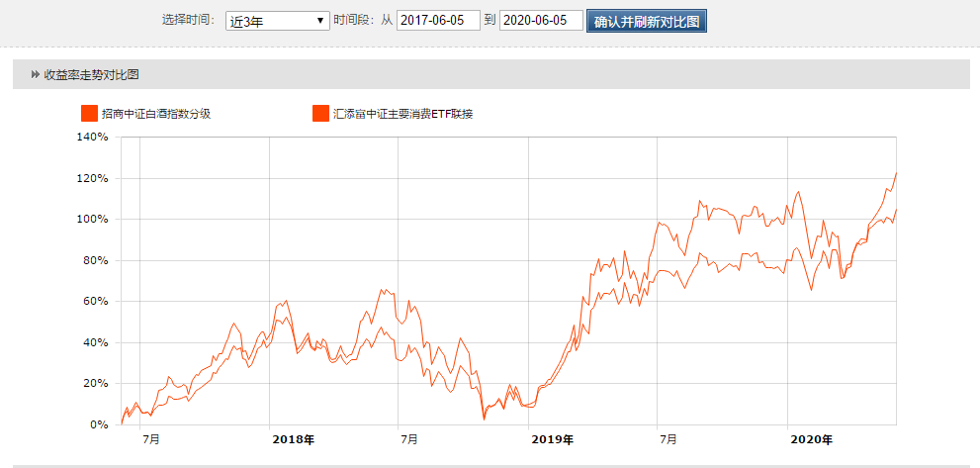Click the 7月 label between 2018年 and 2019年
The image size is (980, 468).
pos(409,439)
